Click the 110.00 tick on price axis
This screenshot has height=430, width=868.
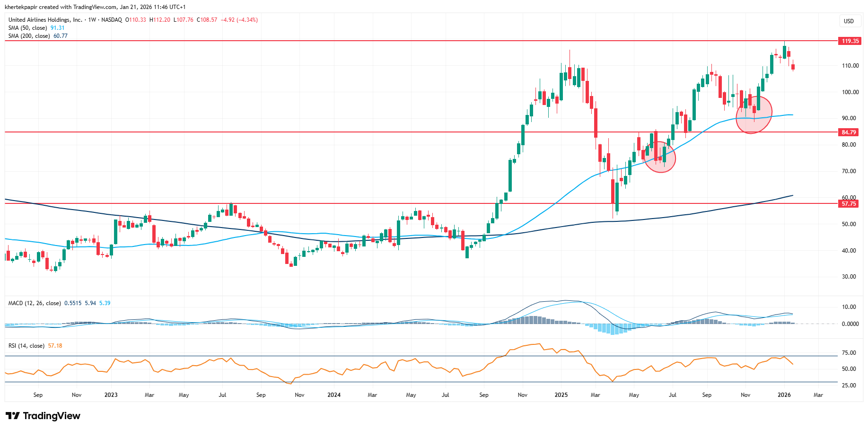pos(850,66)
